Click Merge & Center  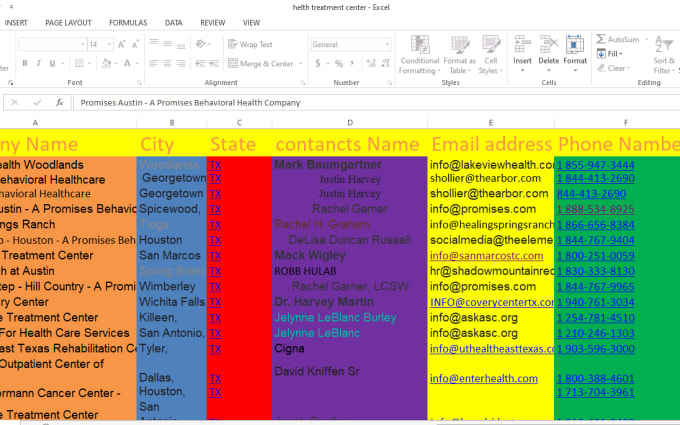click(261, 63)
